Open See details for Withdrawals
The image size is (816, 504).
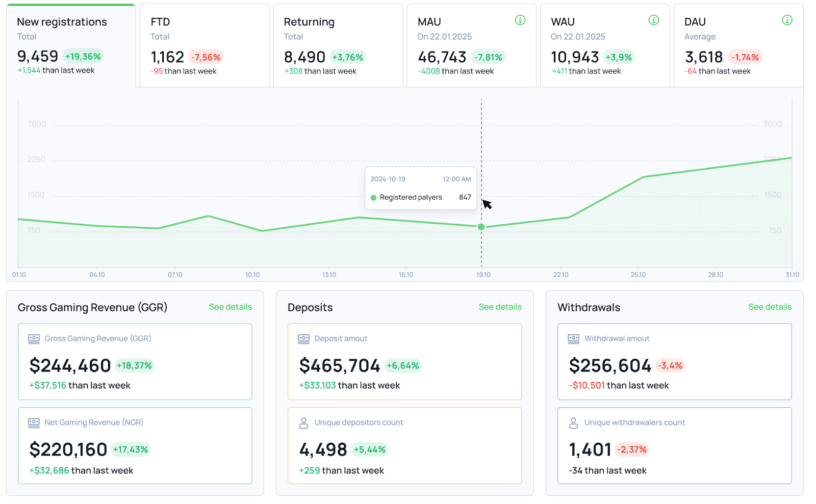pos(770,307)
